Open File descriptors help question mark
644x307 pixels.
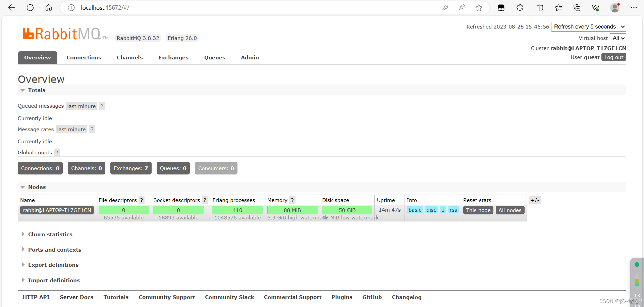[142, 200]
